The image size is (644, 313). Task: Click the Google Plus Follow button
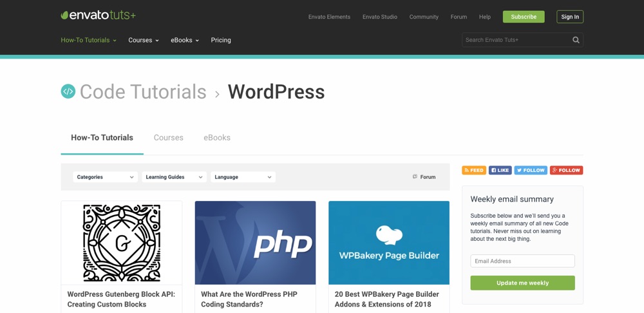click(566, 170)
